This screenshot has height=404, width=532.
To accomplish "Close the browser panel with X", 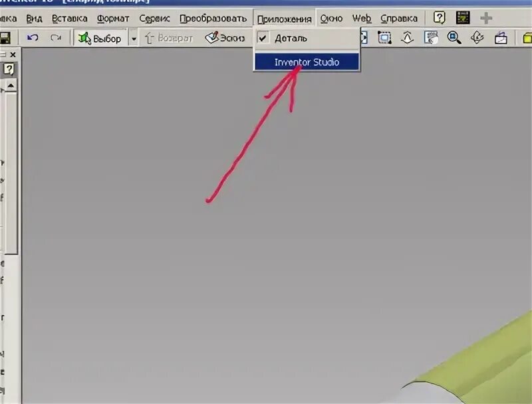I will [x=13, y=54].
